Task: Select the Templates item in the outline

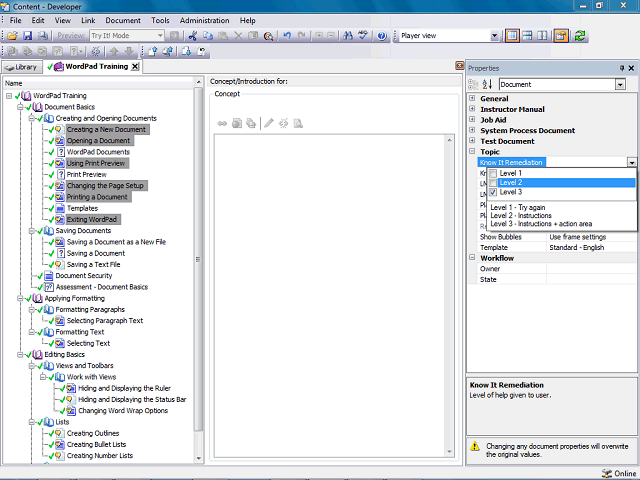Action: [x=82, y=208]
